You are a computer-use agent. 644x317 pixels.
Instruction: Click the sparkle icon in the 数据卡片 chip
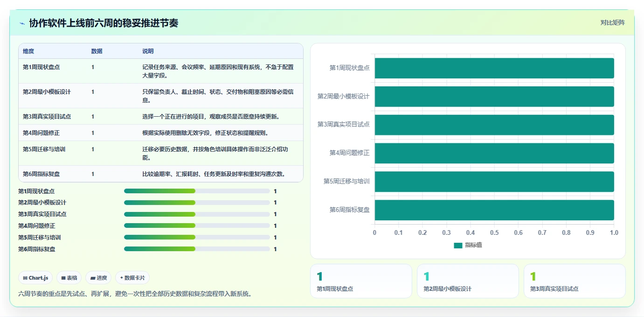(122, 278)
